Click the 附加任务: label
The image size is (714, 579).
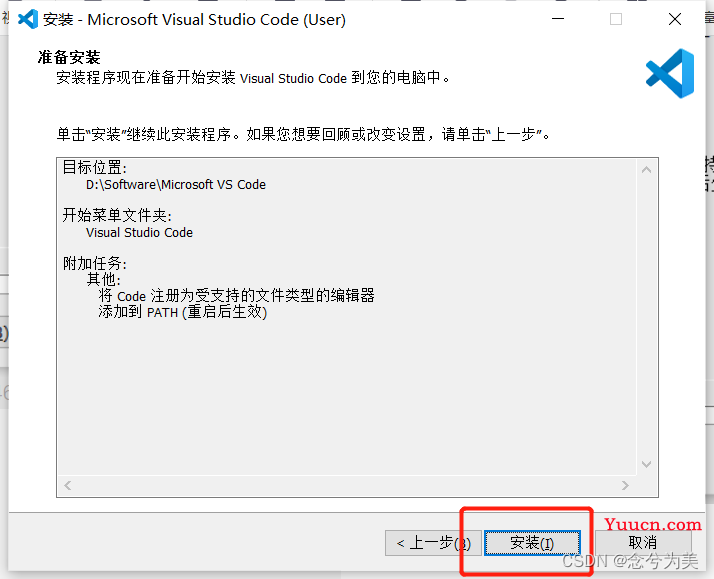tap(95, 263)
